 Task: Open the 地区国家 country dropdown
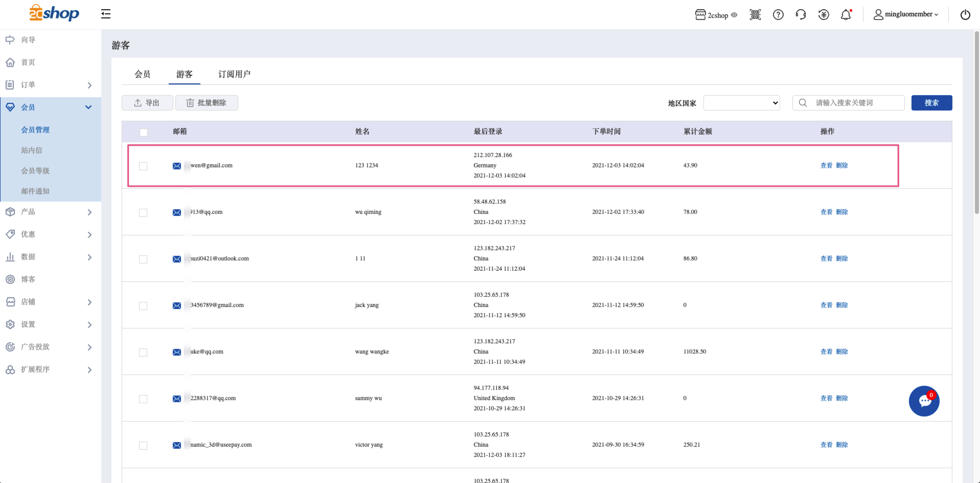pos(742,103)
